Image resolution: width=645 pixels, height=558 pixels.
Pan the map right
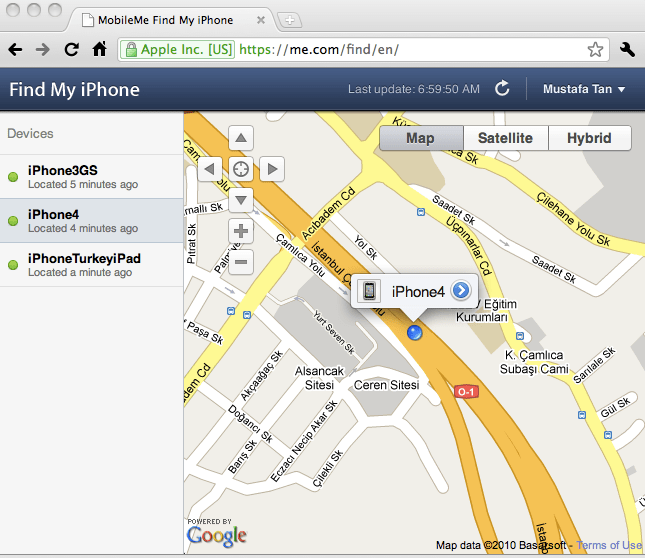tap(272, 169)
